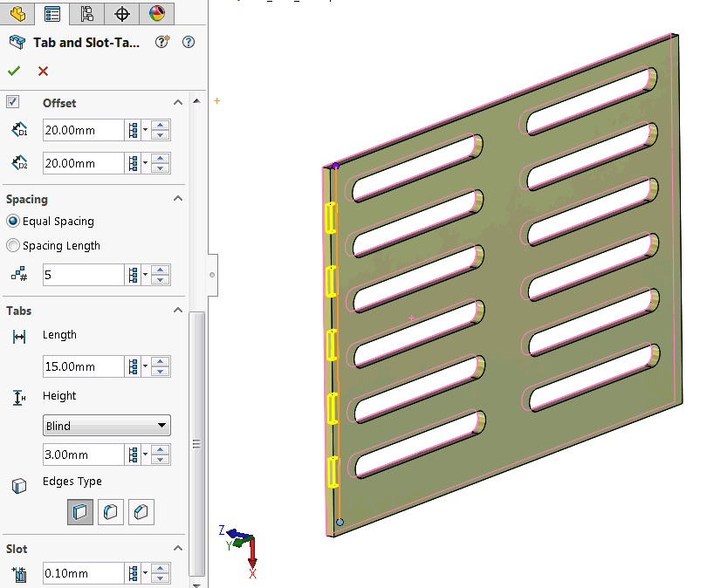Click the panel scrollbar thumb
This screenshot has height=588, width=714.
click(196, 444)
